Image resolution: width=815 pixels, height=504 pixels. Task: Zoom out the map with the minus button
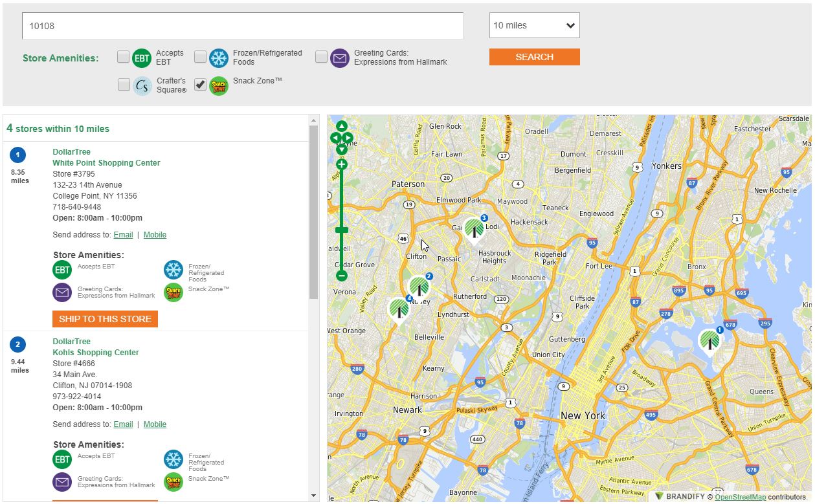click(x=342, y=276)
